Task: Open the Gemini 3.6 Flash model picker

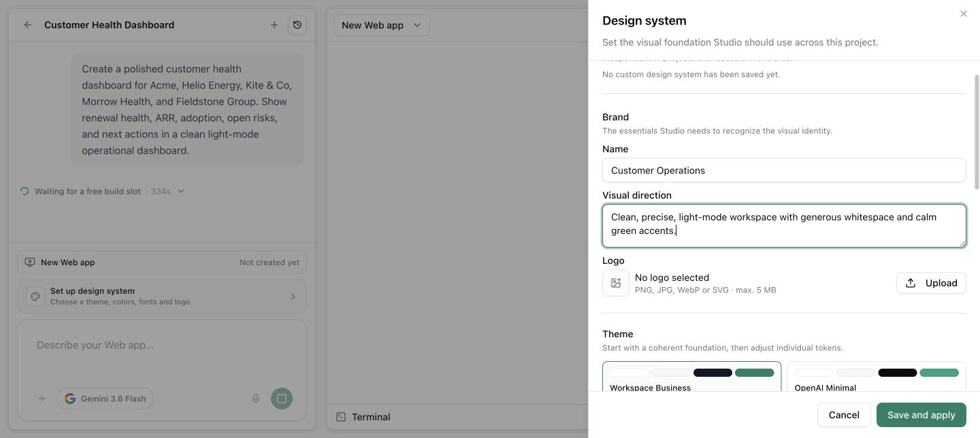Action: (105, 399)
